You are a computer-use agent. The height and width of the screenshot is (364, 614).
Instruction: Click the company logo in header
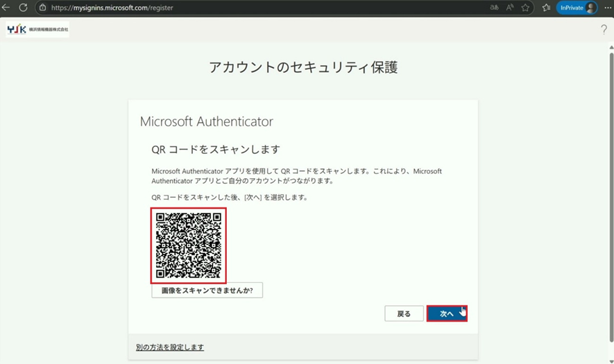(x=37, y=30)
